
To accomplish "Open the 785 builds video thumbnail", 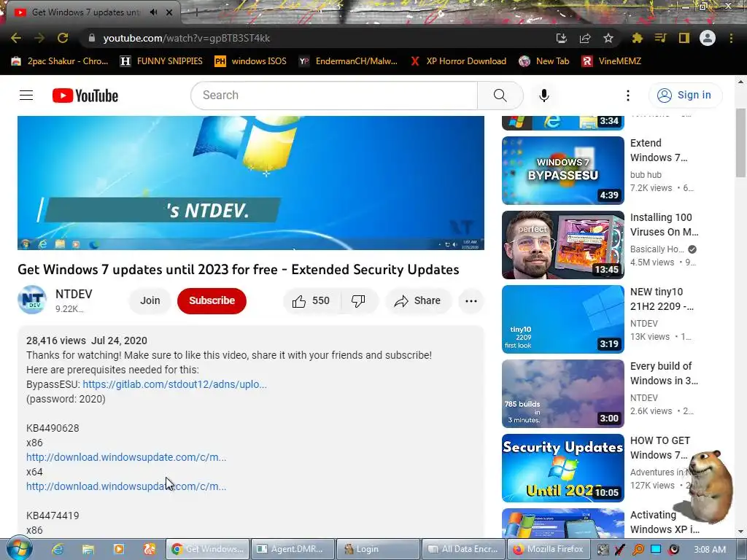I will click(x=562, y=393).
